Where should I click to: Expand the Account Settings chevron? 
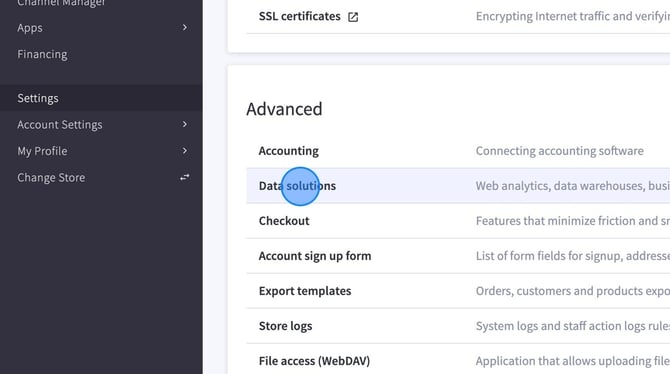(x=185, y=124)
